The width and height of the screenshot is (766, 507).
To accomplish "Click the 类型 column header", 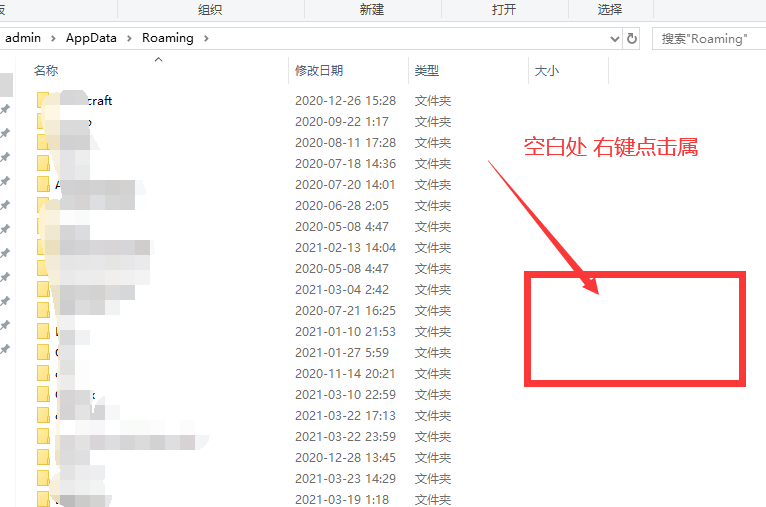I will (x=427, y=71).
